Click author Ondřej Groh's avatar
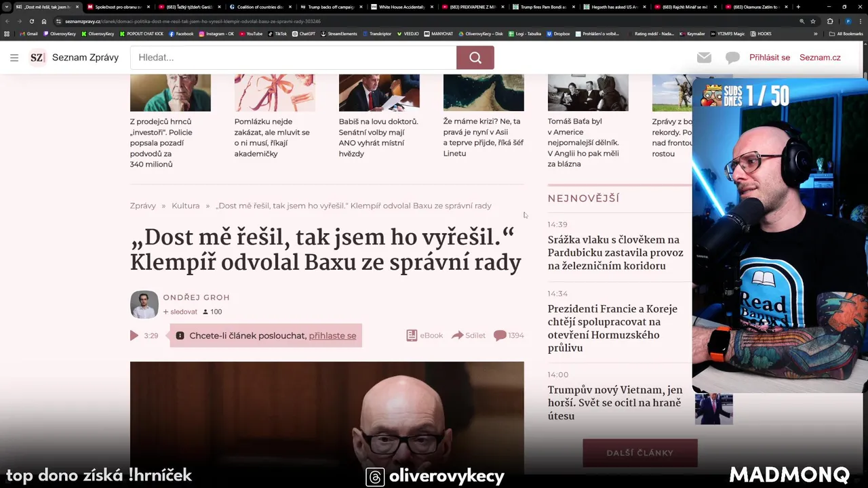 [x=144, y=304]
